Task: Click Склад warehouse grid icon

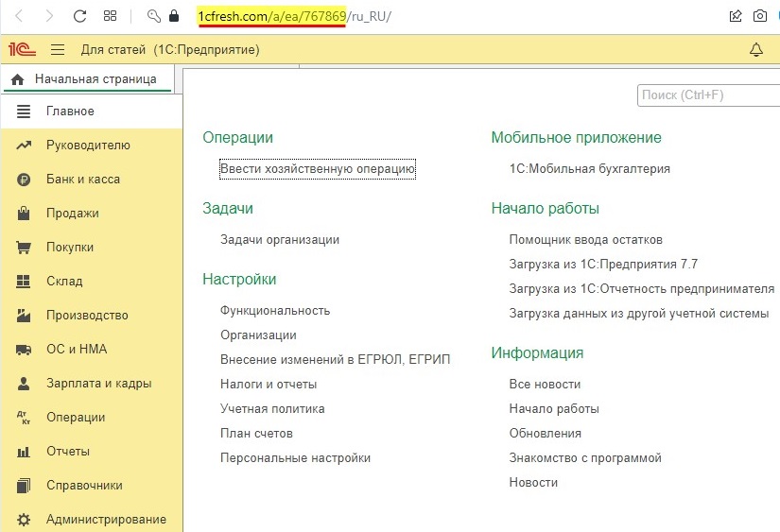Action: 24,282
